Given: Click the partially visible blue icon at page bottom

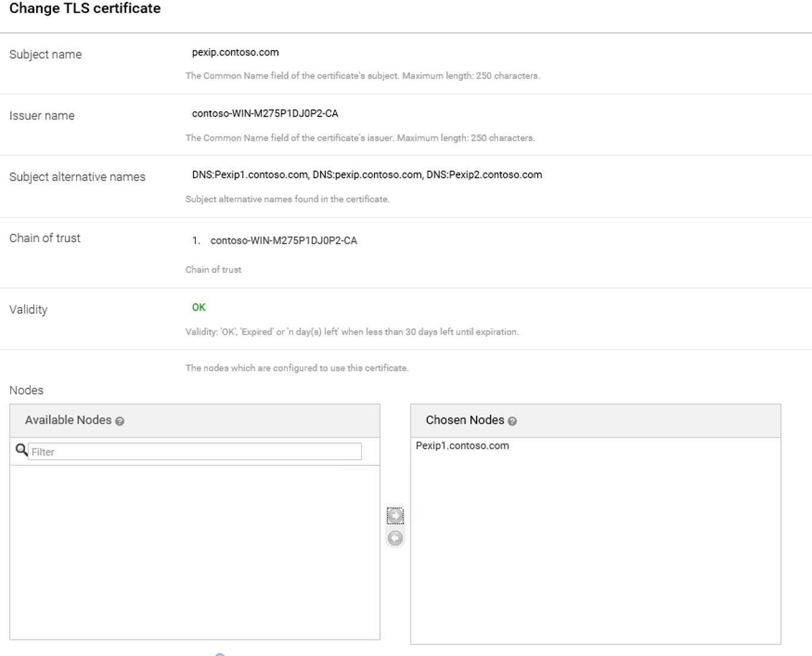Looking at the screenshot, I should click(220, 654).
